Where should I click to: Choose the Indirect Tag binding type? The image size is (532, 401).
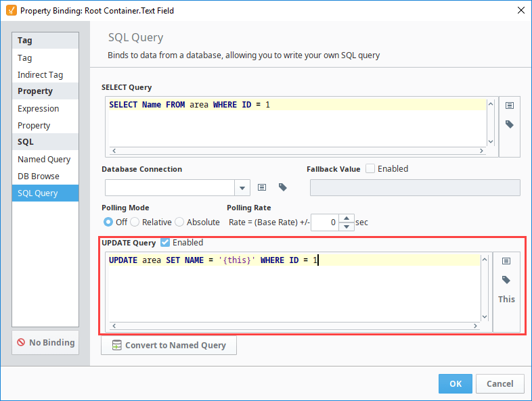pyautogui.click(x=45, y=74)
